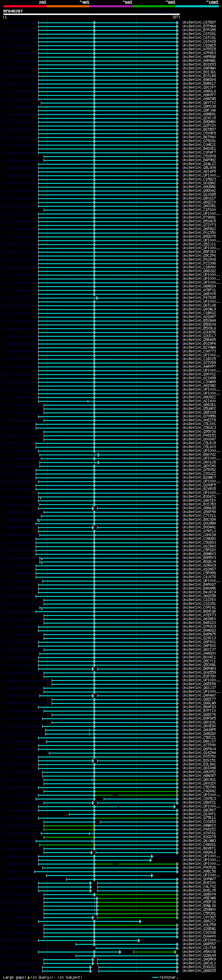Image resolution: width=222 pixels, height=980 pixels.
Task: Click the orange ~40% legend color bar
Action: tap(68, 6)
